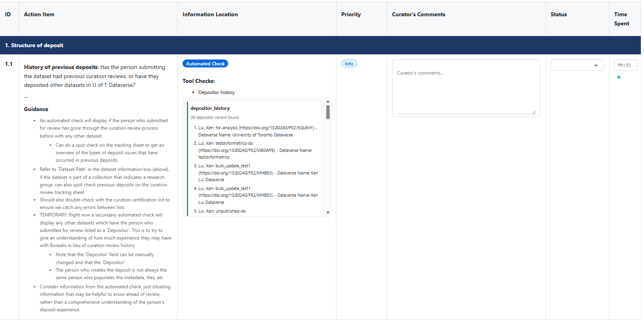Screen dimensions: 644x320
Task: Click the Info priority badge
Action: click(x=349, y=64)
